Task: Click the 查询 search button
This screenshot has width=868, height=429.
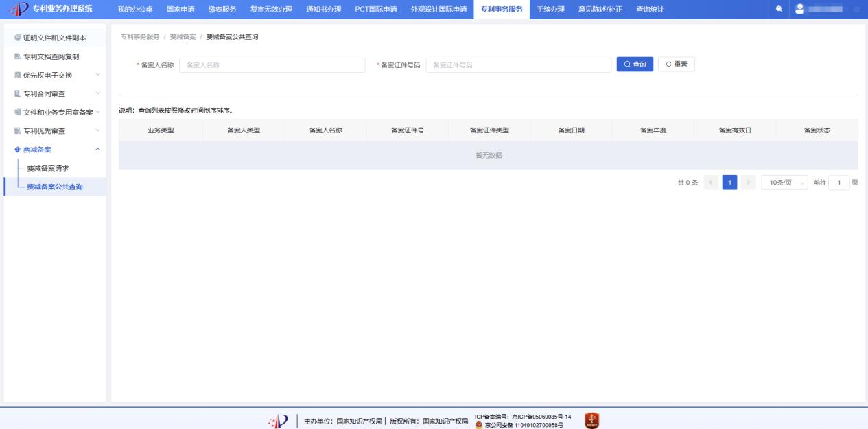Action: point(635,65)
